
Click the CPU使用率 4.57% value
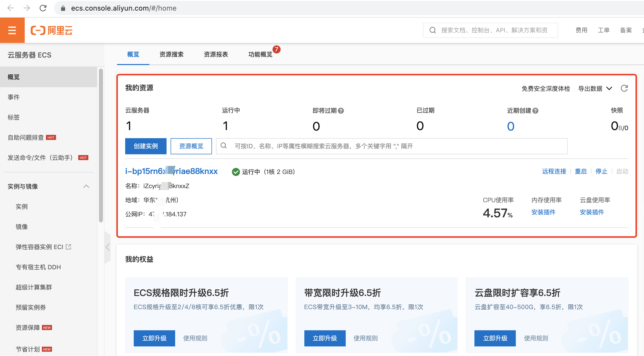498,213
